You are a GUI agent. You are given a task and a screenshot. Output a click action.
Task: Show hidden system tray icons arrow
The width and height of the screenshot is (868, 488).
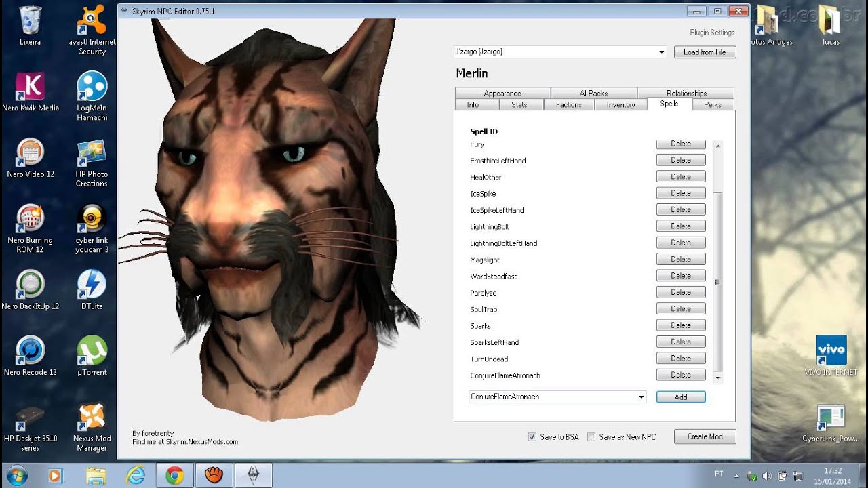click(x=736, y=476)
